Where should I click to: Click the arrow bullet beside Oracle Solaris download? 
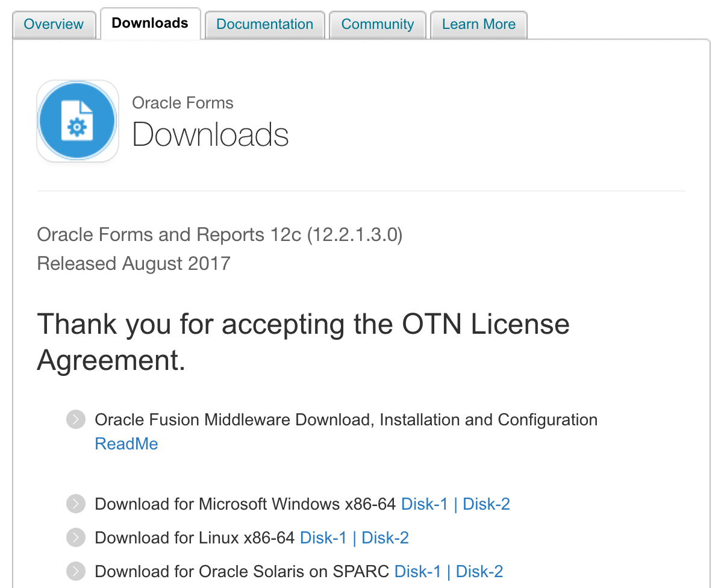[75, 571]
